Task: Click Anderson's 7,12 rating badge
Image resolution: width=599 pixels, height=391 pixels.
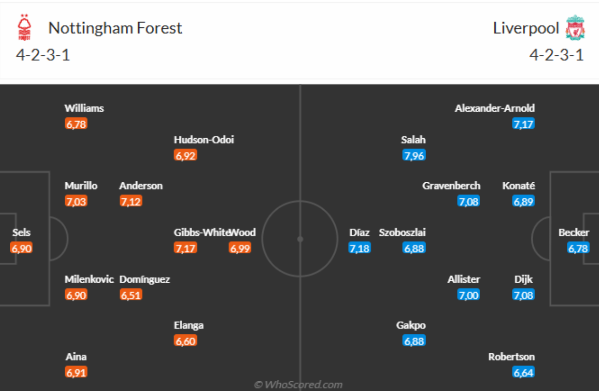Action: point(131,201)
